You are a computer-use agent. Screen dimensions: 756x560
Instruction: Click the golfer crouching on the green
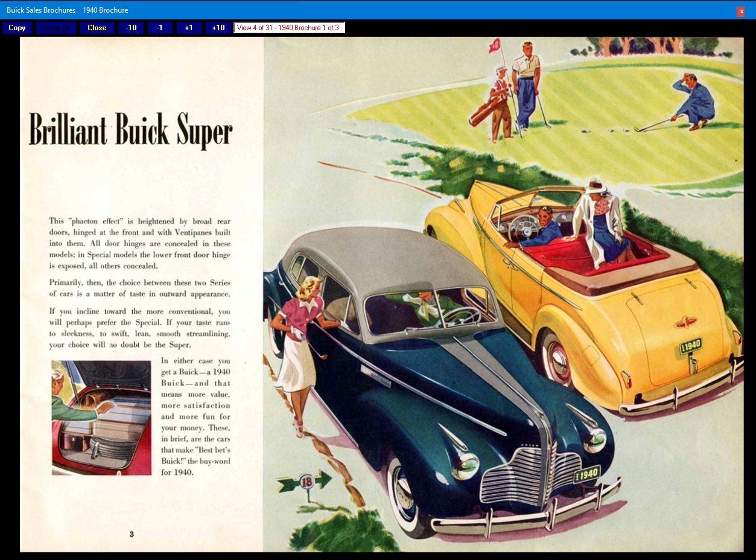(x=694, y=103)
